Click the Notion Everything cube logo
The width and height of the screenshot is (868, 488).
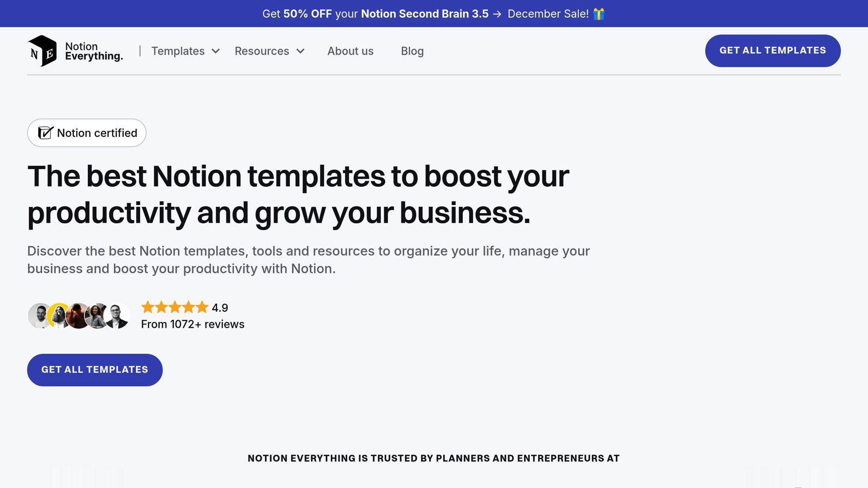tap(42, 51)
